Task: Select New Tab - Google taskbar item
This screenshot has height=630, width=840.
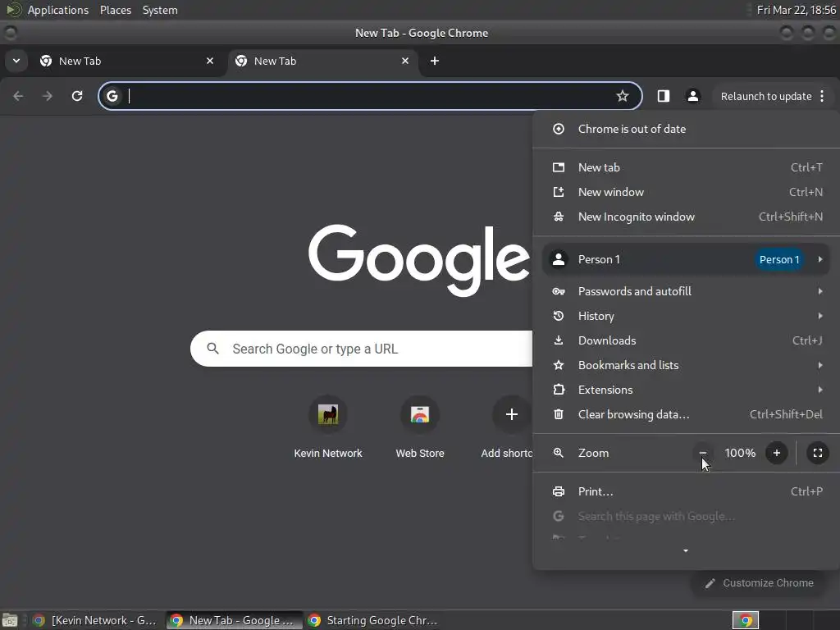Action: point(235,621)
